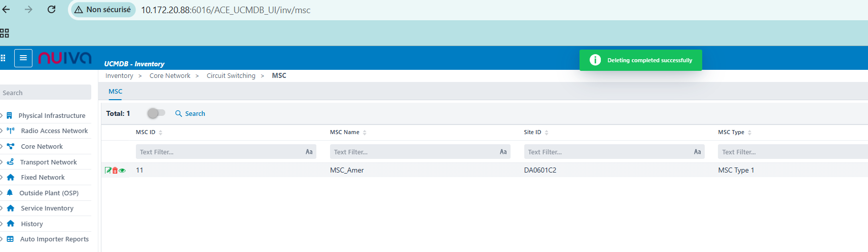Click the Auto Importer Reports table icon

pos(10,239)
